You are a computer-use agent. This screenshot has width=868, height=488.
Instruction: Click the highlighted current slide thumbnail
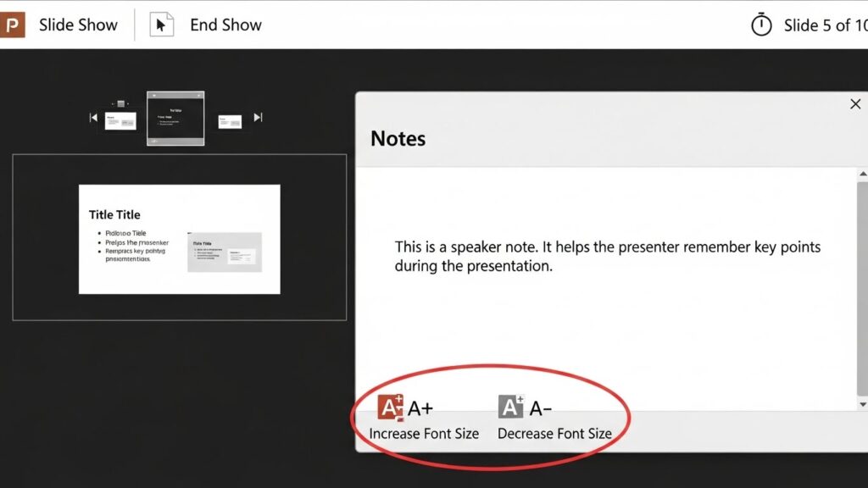175,119
